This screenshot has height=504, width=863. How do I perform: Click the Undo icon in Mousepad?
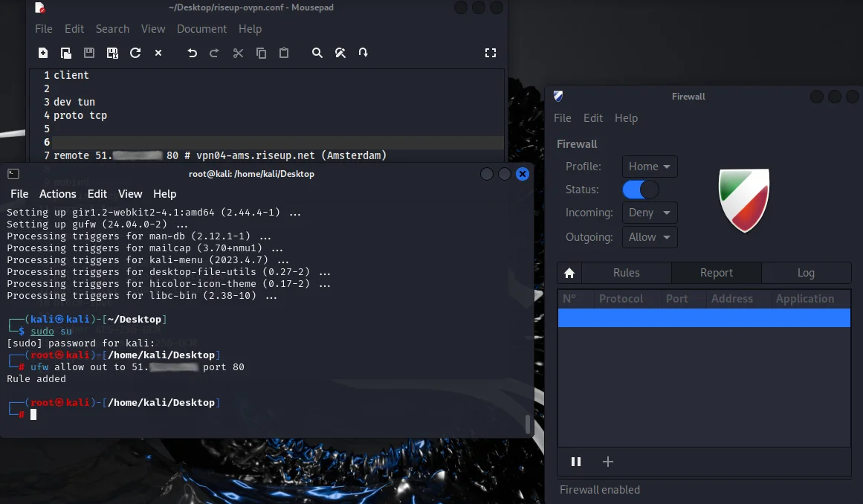tap(192, 53)
